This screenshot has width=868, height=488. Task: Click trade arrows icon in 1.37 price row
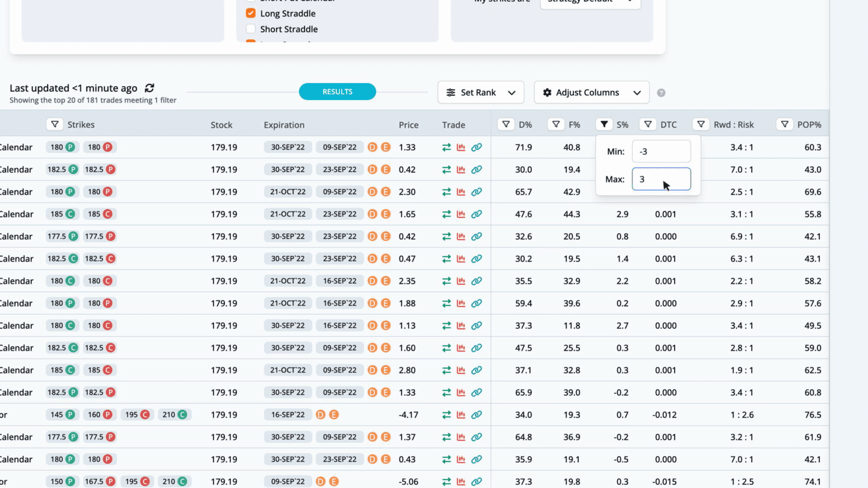(x=447, y=437)
